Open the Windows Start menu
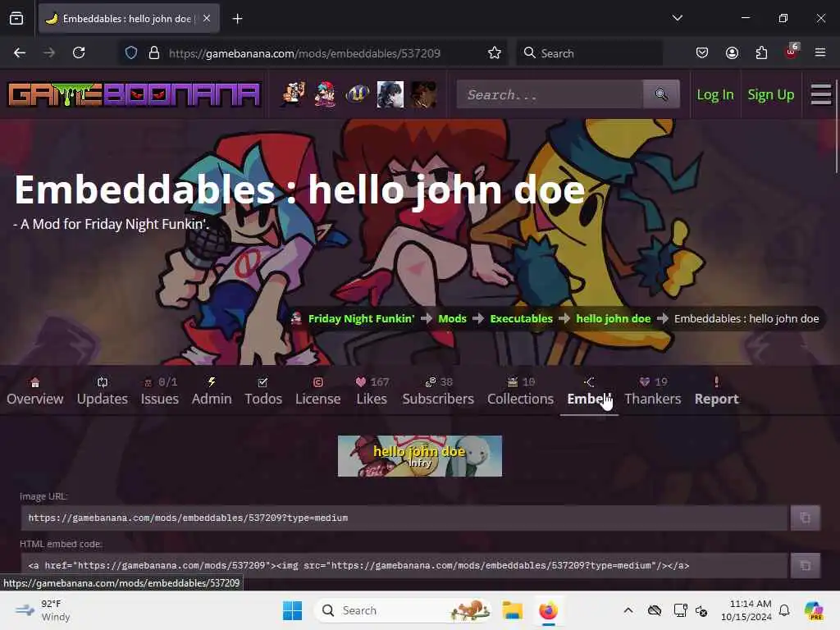Screen dimensions: 840x630 (292, 610)
